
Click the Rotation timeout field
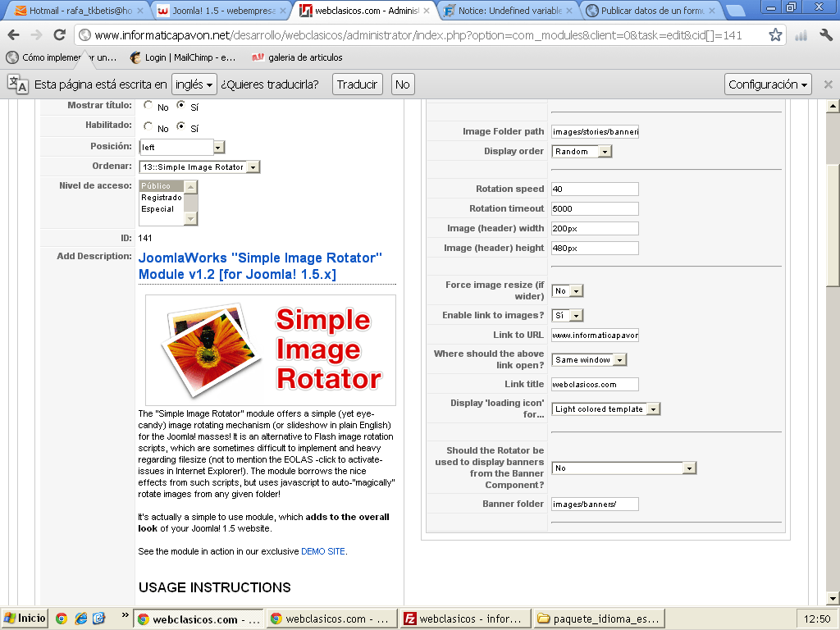click(596, 209)
